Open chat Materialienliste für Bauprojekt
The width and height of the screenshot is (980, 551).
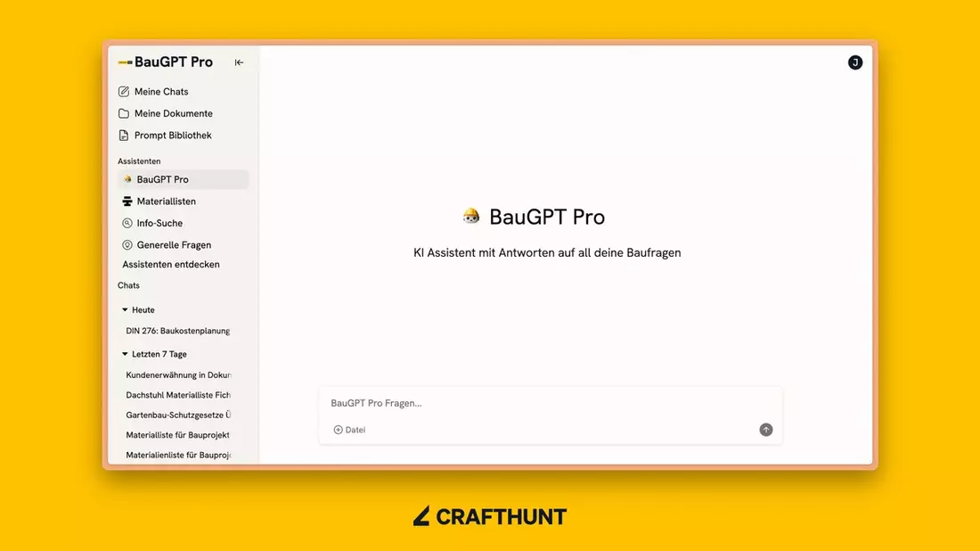click(x=178, y=456)
